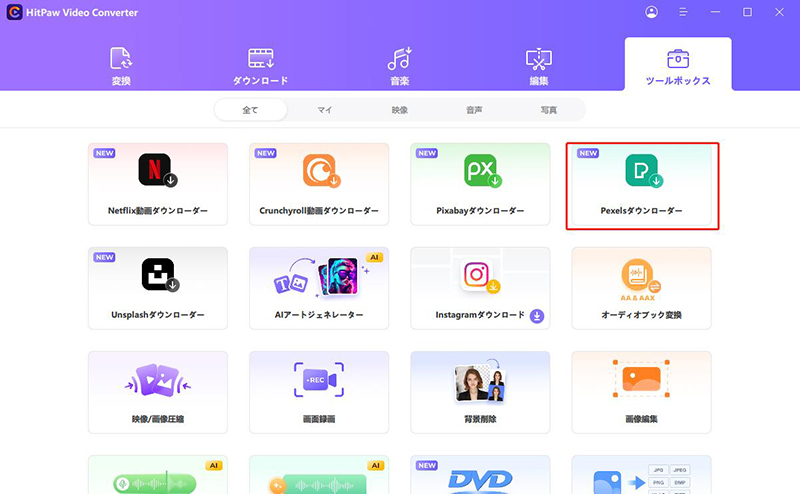Select the ツールボックス tab
The image size is (800, 494).
[x=678, y=64]
